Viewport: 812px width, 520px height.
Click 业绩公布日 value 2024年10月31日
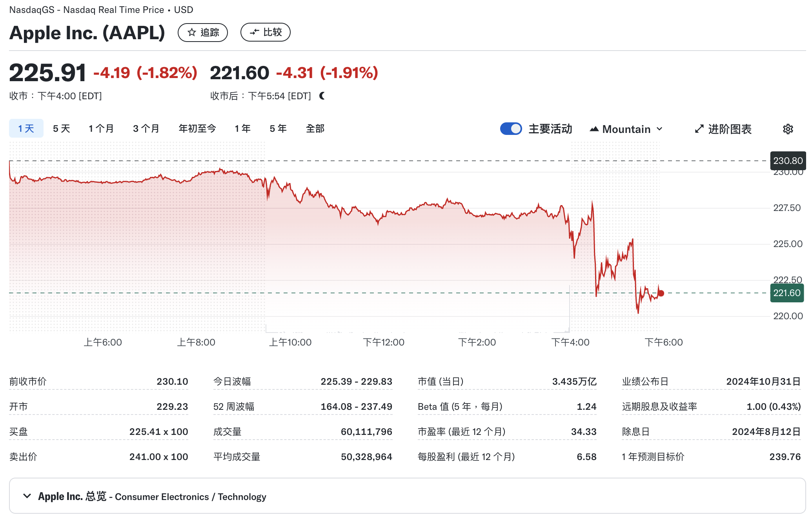click(x=763, y=382)
